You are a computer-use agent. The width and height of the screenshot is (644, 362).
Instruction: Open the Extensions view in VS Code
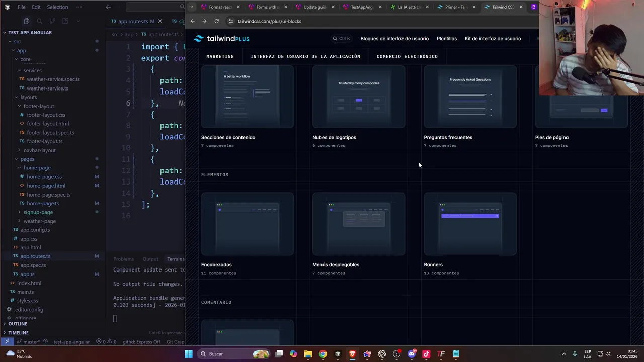[65, 21]
